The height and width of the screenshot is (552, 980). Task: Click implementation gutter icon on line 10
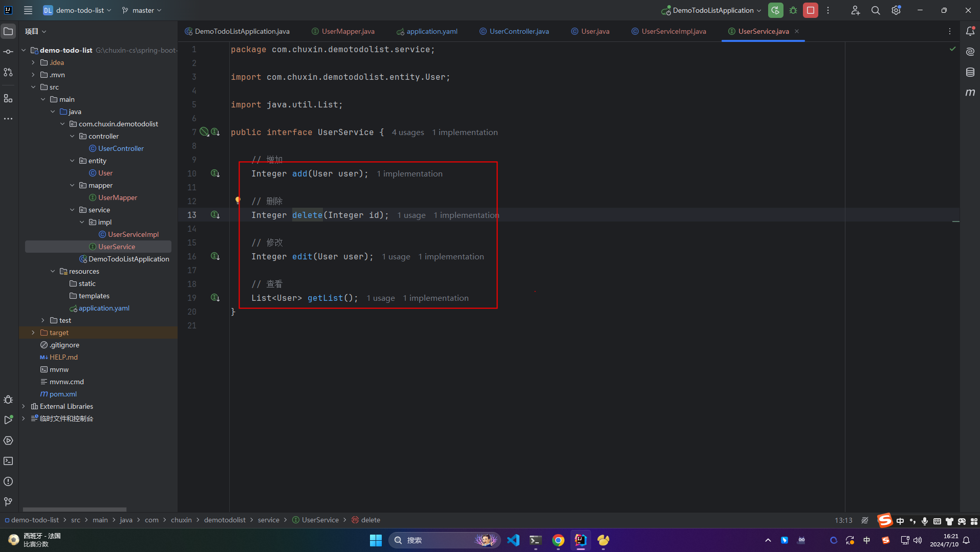click(x=215, y=173)
